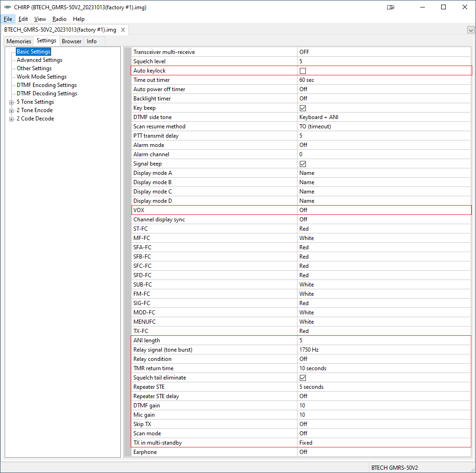The height and width of the screenshot is (473, 476).
Task: Toggle the Key beep checkbox
Action: (303, 108)
